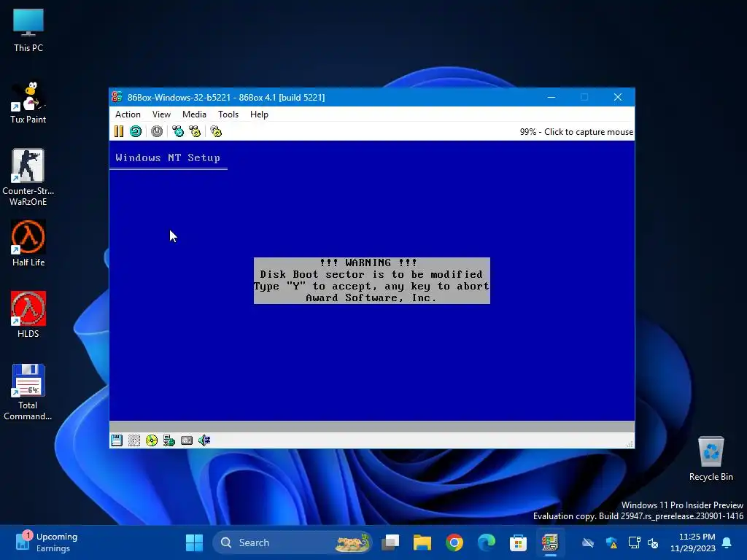Send Ctrl+Alt+Del using the teal key icon
Viewport: 747px width, 560px height.
178,131
